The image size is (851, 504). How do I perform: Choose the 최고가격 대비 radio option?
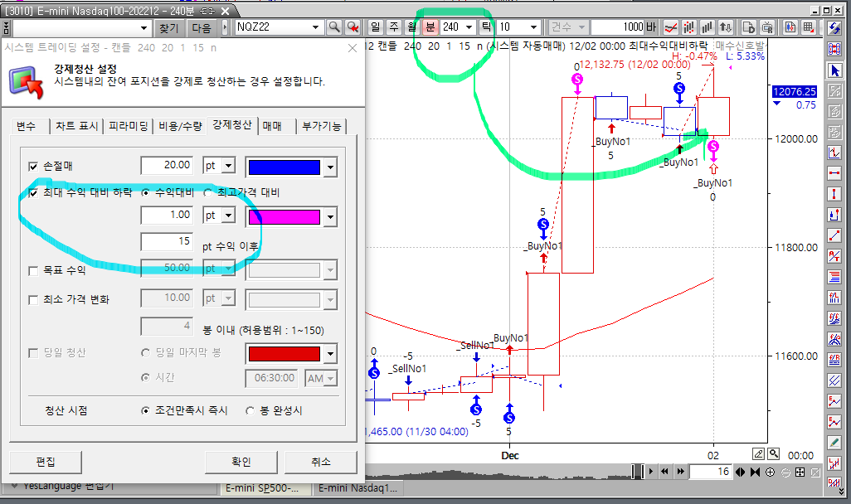[208, 192]
